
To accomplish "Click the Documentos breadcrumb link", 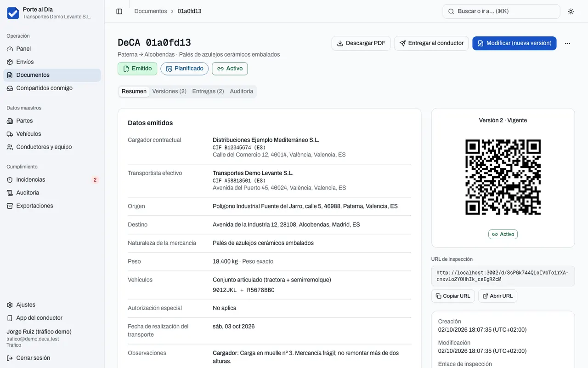I will pos(151,11).
